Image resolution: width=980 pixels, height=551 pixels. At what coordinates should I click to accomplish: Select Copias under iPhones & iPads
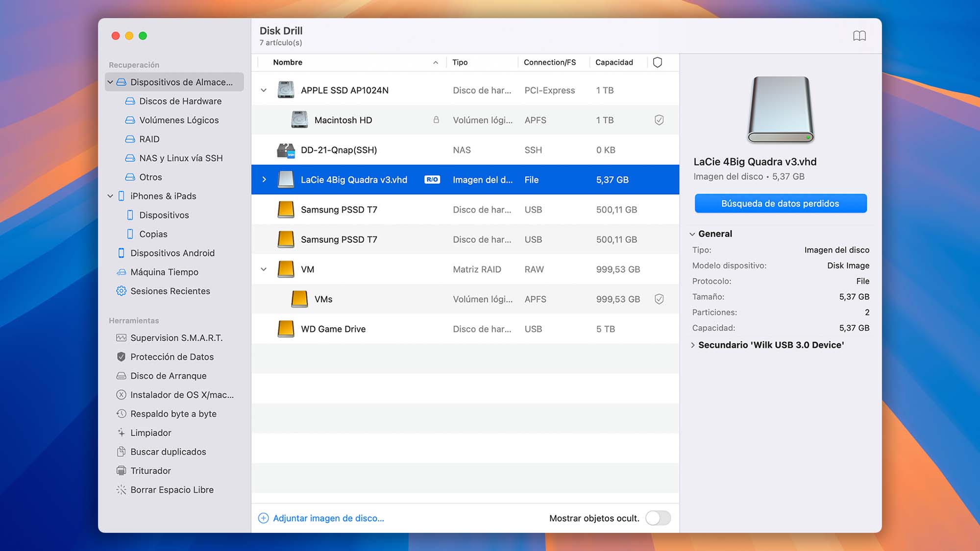146,234
